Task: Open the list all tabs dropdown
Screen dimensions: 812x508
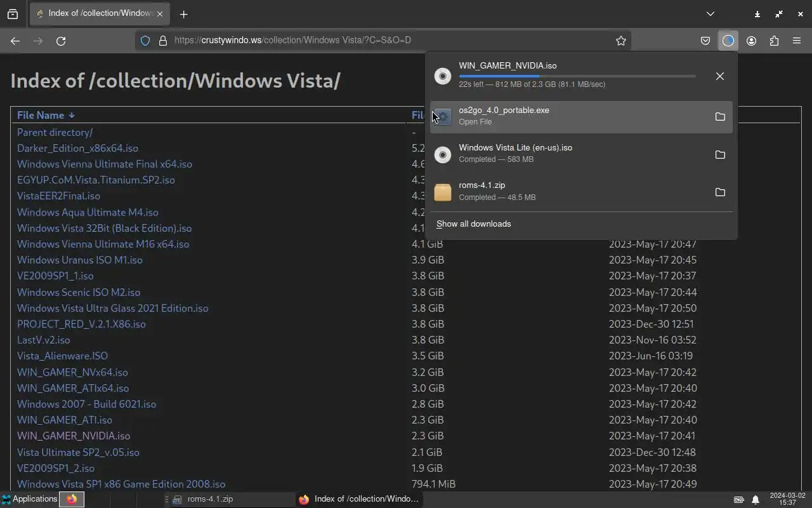Action: 710,13
